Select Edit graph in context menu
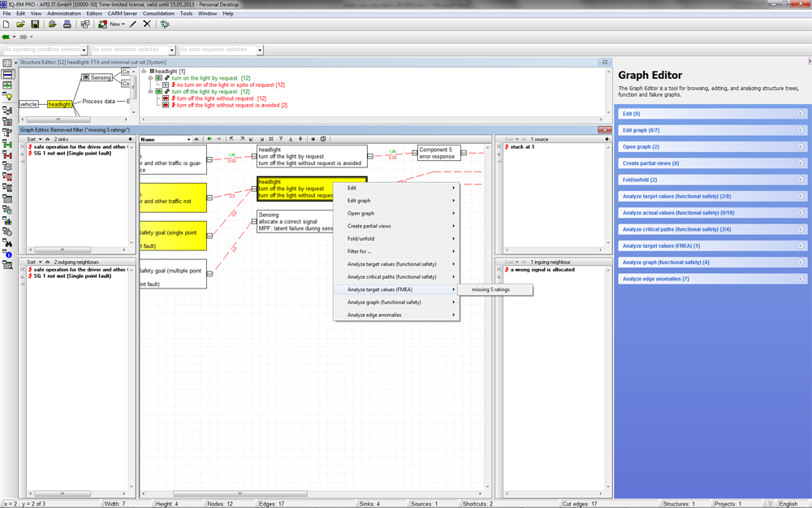This screenshot has width=812, height=508. point(396,201)
